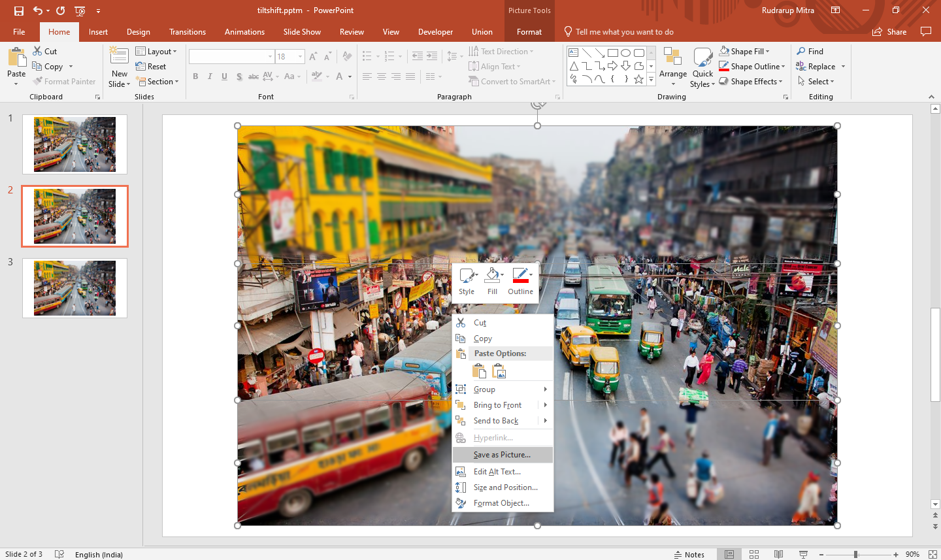Toggle Normal view button in status bar
The height and width of the screenshot is (560, 941).
pos(729,554)
